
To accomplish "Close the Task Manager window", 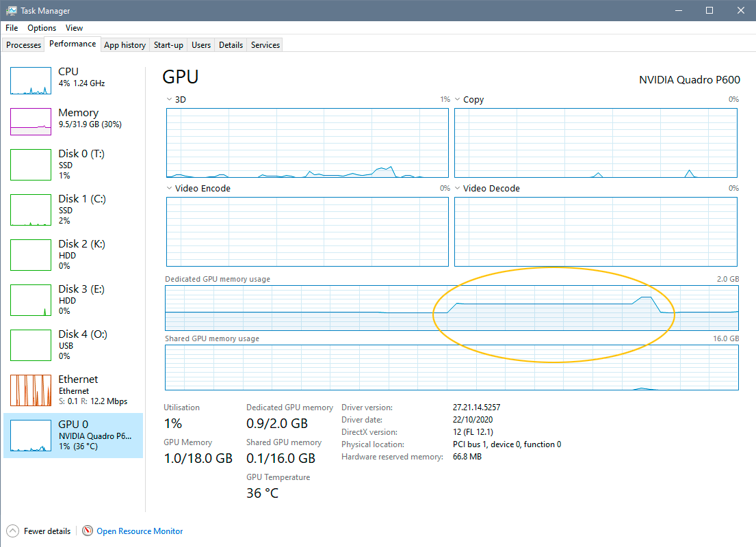I will (x=740, y=11).
